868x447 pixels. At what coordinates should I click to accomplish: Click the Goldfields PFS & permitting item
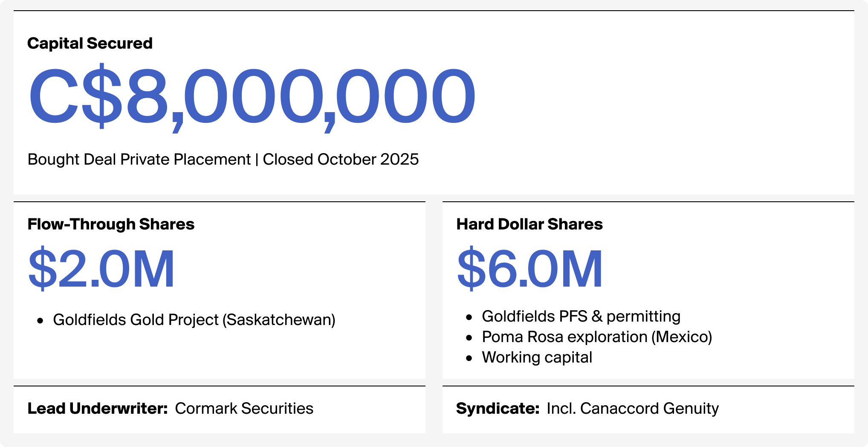coord(581,316)
